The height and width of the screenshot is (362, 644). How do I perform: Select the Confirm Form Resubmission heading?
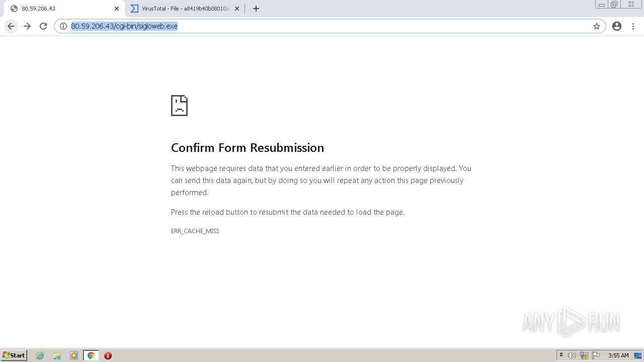[248, 147]
